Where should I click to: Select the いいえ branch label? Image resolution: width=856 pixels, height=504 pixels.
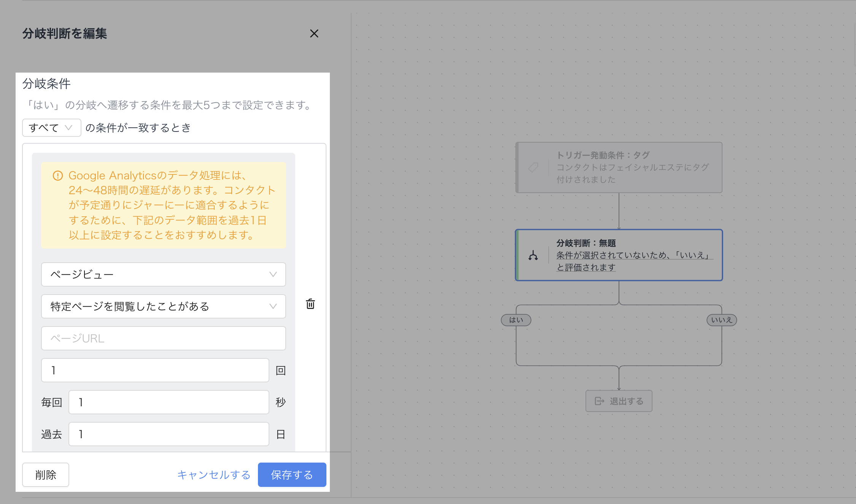(x=721, y=320)
